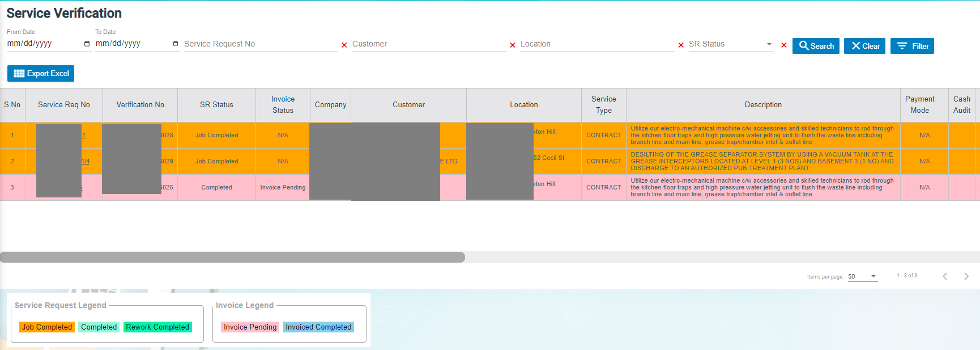Click the Job Completed orange legend swatch

(47, 327)
